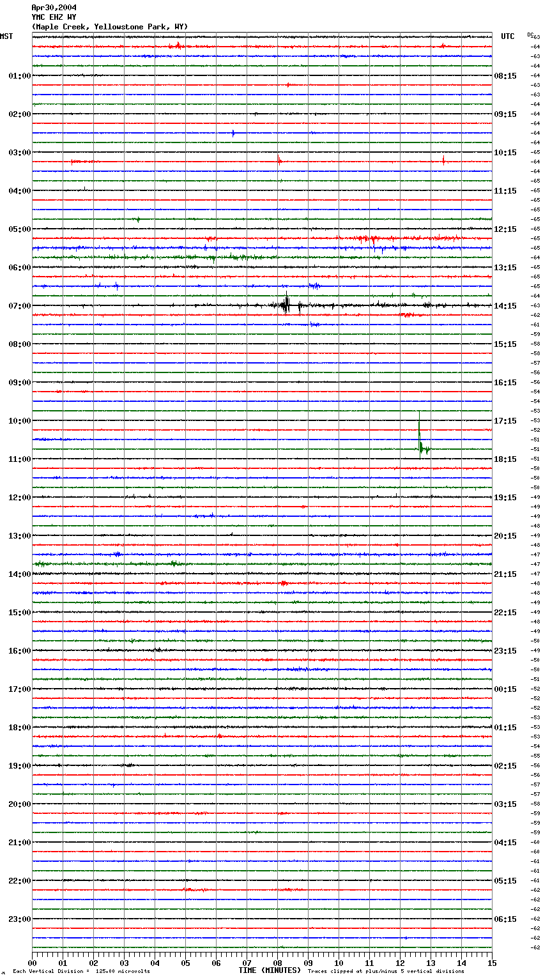Click the 05:00 MST hour label

point(20,229)
